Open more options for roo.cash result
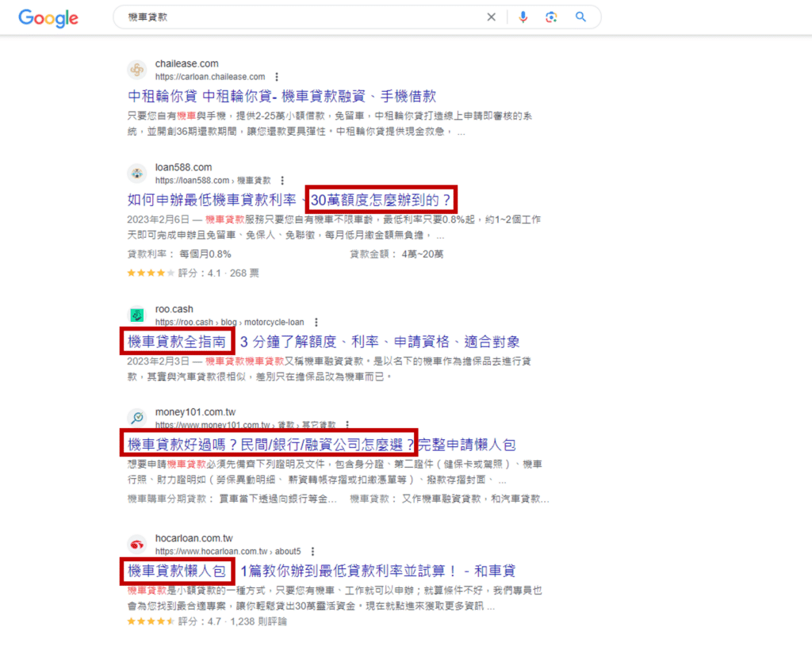812x646 pixels. [x=316, y=323]
